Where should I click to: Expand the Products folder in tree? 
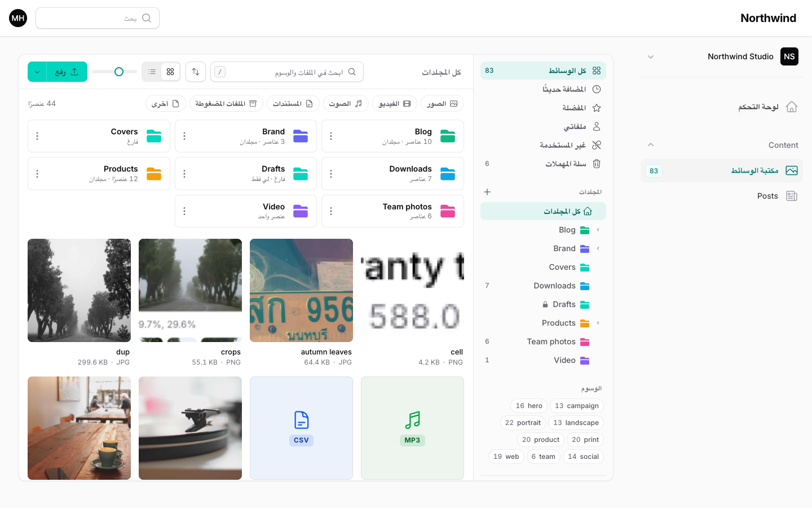click(598, 323)
